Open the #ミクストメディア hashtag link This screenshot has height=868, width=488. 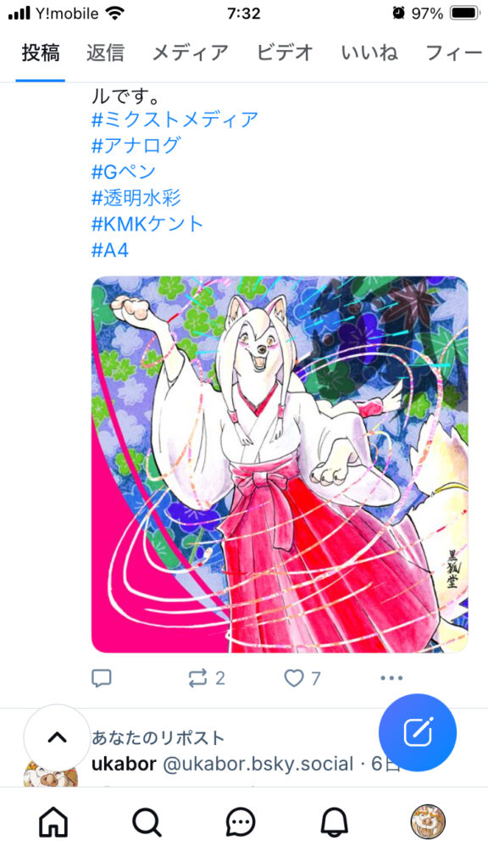[x=175, y=119]
